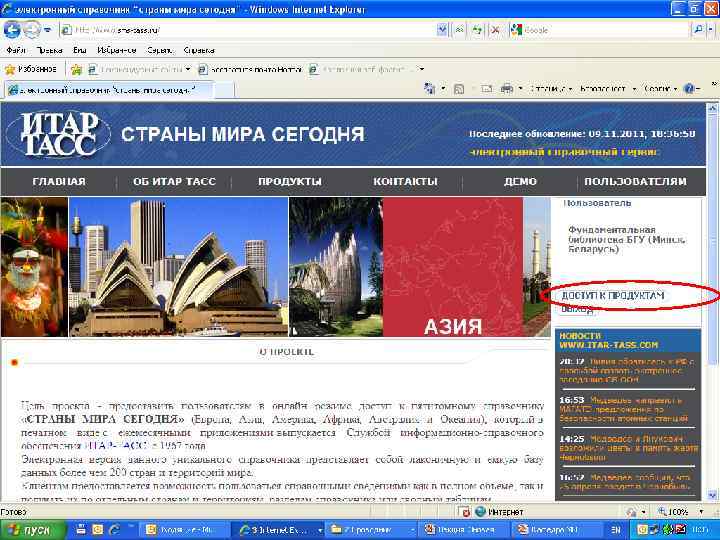
Task: Open the 16:53 news headline
Action: click(x=624, y=410)
